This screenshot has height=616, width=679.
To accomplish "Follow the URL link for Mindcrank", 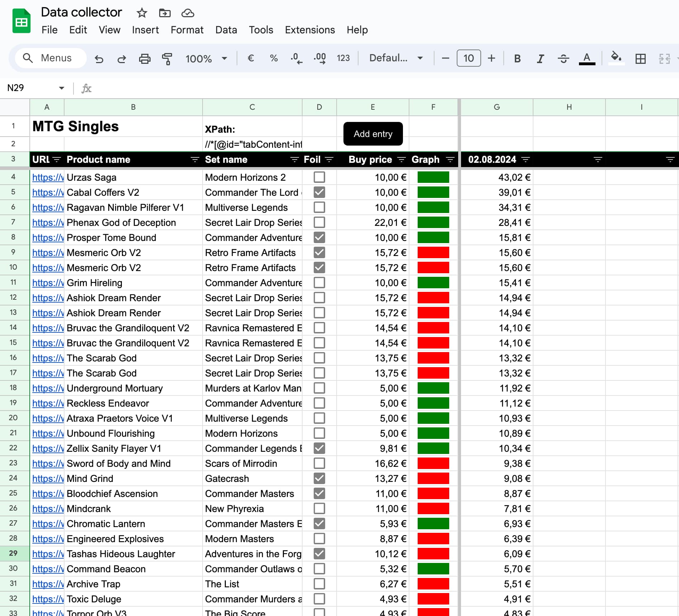I will (x=48, y=508).
